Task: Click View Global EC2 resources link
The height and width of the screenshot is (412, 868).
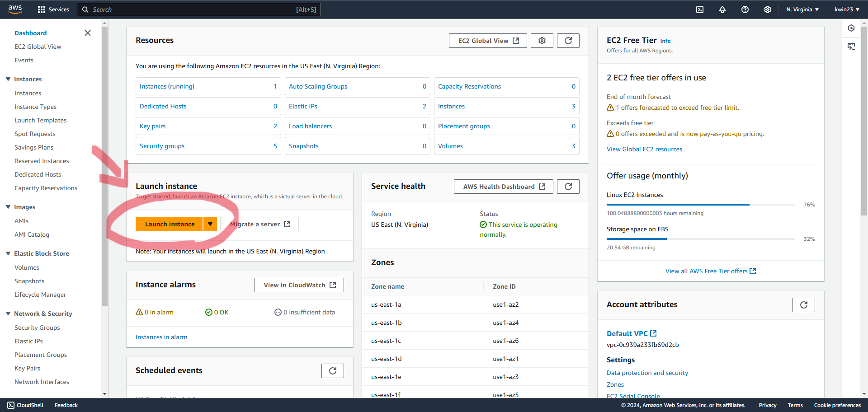Action: 644,149
